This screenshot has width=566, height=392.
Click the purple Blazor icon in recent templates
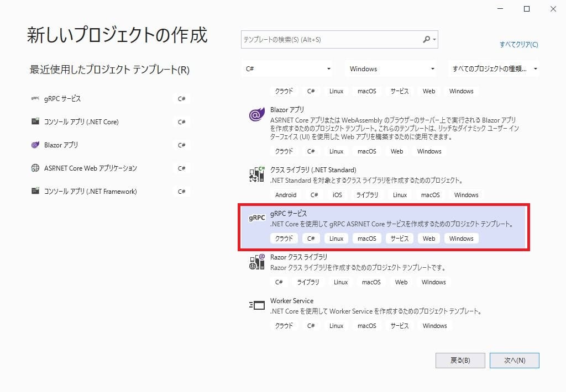coord(35,145)
